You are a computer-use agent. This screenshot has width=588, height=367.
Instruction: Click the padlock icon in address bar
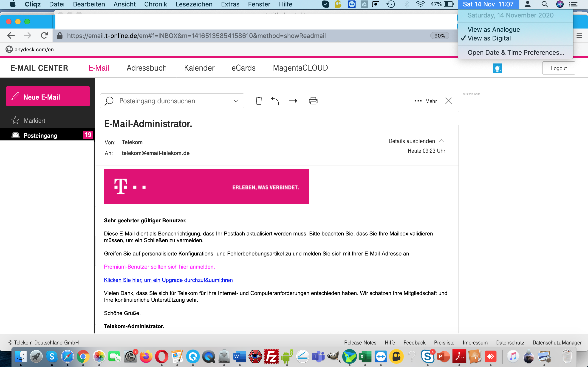(60, 36)
